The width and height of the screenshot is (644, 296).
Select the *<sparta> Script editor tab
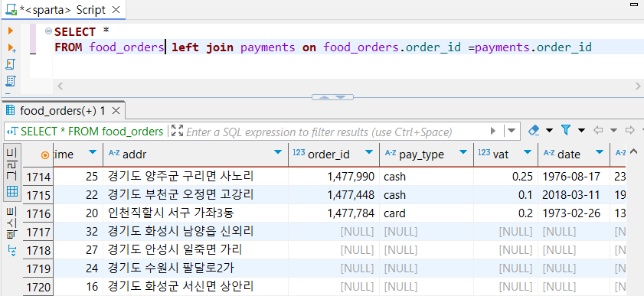pyautogui.click(x=63, y=10)
